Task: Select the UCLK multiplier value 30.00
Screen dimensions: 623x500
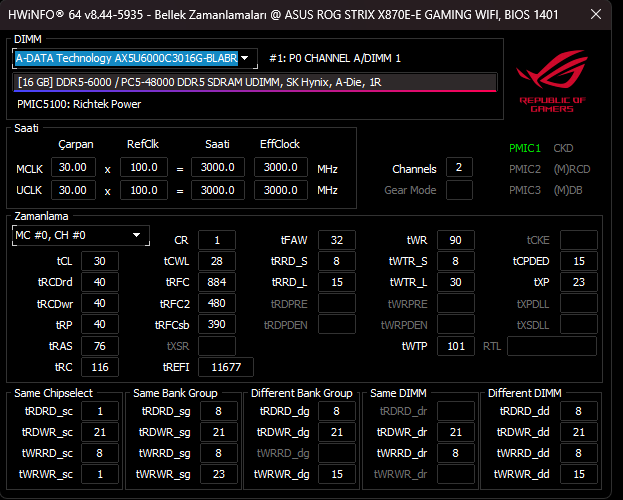Action: 73,190
